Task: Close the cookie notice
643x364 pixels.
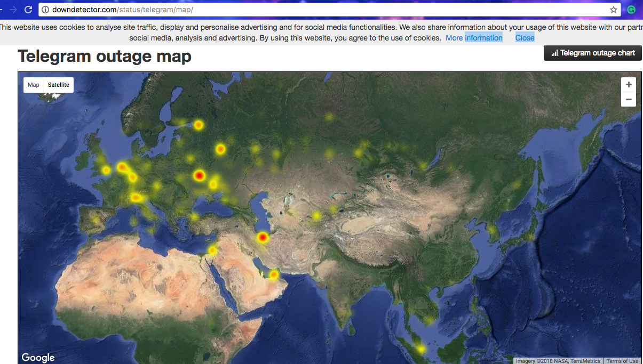Action: tap(525, 38)
